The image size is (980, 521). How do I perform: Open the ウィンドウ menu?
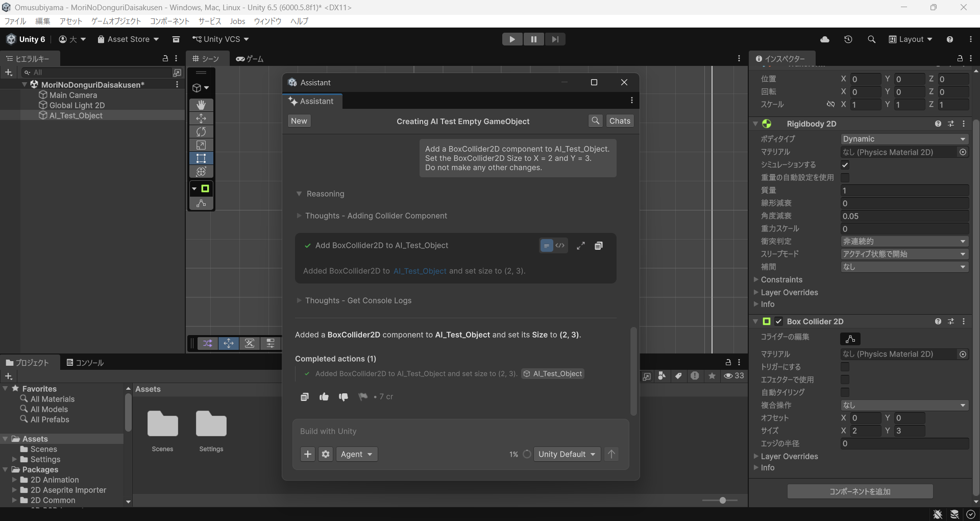click(x=267, y=21)
